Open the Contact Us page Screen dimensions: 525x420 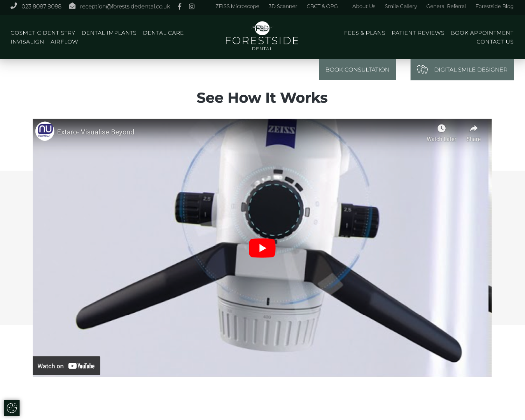[x=495, y=42]
